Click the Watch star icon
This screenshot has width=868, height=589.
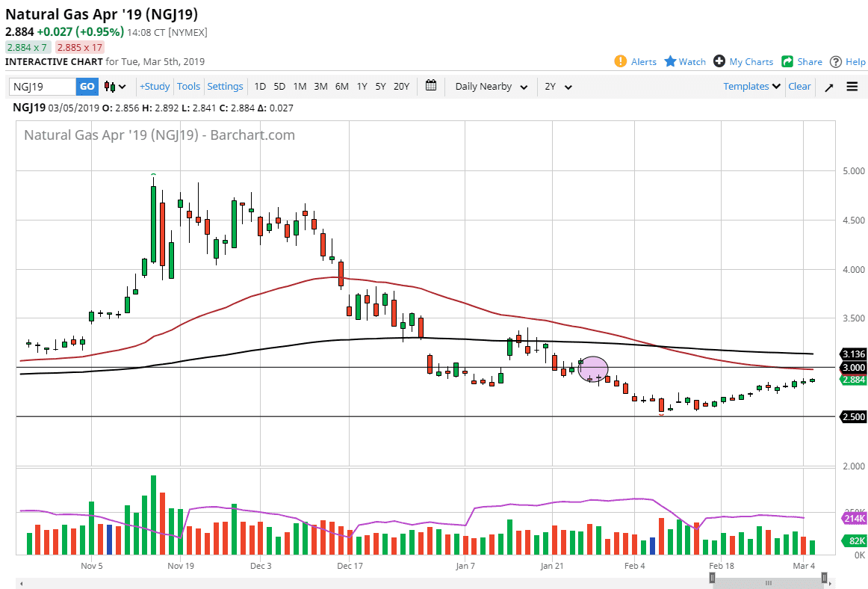[670, 61]
